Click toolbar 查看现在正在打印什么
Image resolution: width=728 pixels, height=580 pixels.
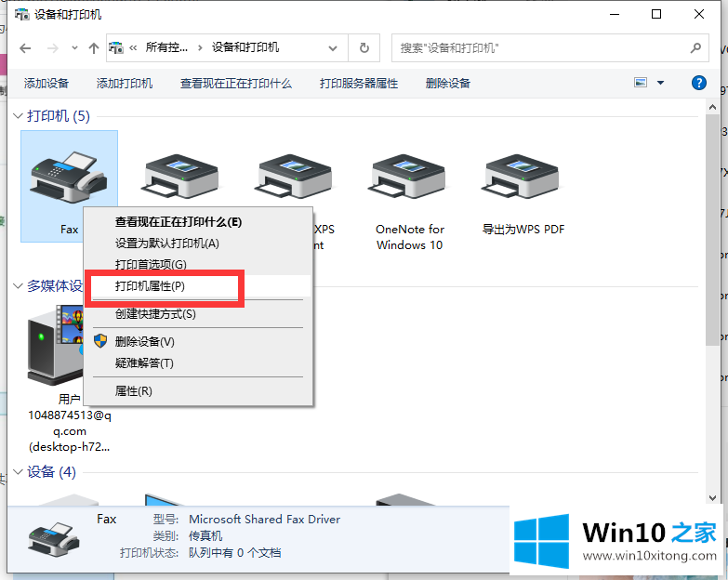(x=236, y=84)
